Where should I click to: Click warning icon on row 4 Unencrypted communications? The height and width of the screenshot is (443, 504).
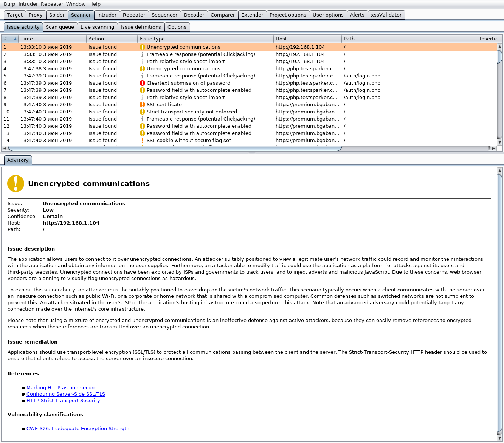142,69
